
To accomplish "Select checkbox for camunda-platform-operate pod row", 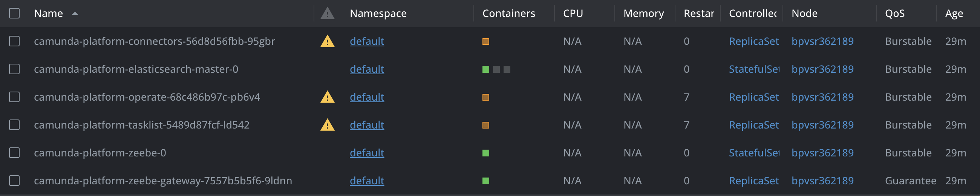I will tap(14, 97).
